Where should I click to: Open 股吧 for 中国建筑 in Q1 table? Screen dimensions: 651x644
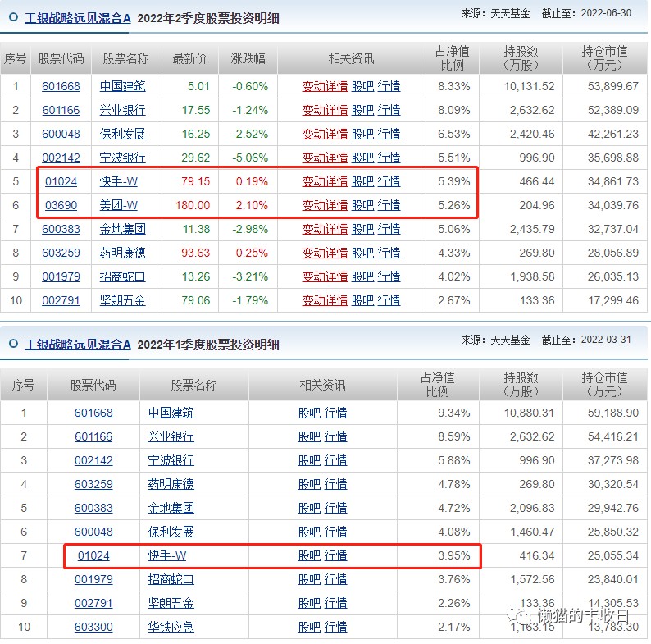pos(309,413)
